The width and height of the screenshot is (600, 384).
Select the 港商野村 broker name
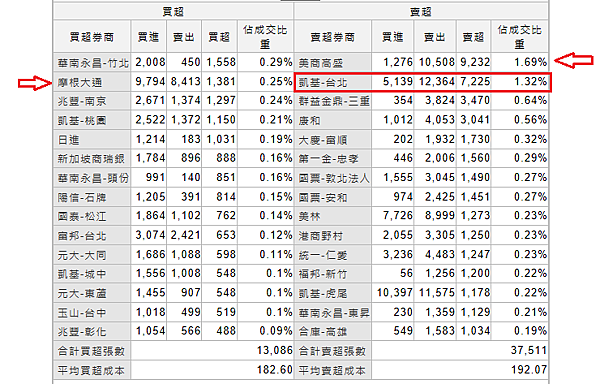(321, 236)
